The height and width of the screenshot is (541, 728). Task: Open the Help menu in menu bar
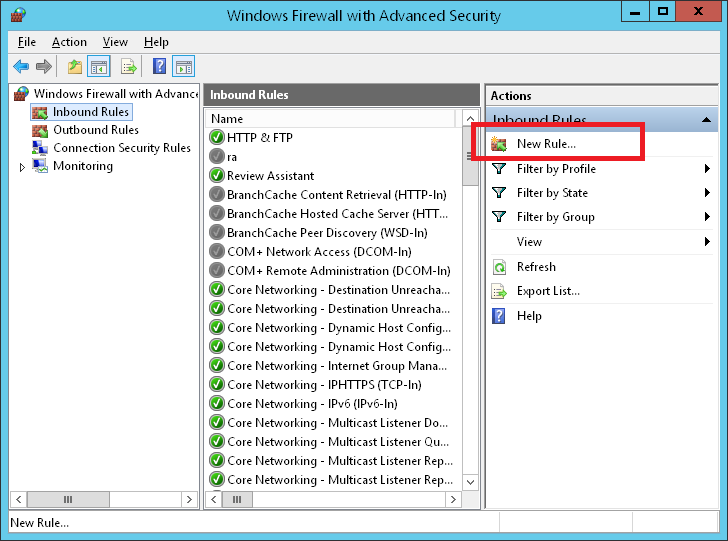pos(156,42)
